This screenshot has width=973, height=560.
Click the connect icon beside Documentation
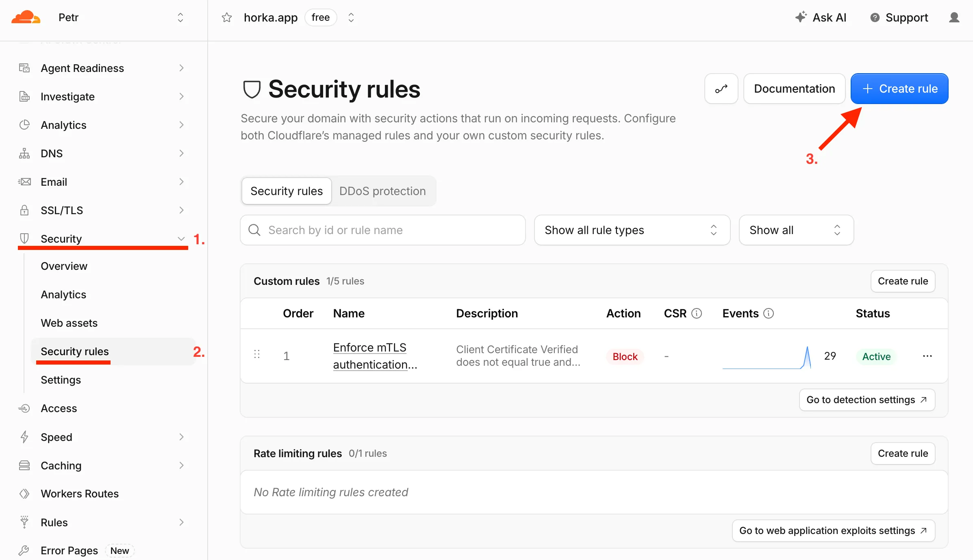[x=721, y=89]
